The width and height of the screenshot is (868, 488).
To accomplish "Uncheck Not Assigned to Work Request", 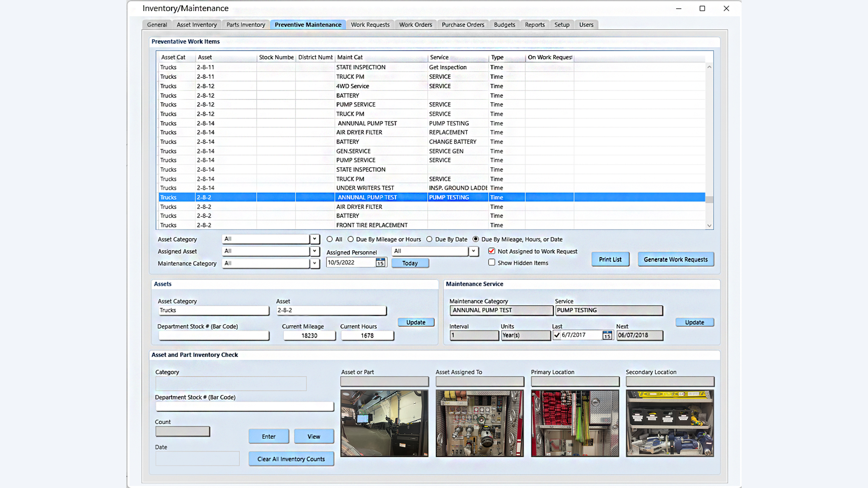I will click(492, 251).
